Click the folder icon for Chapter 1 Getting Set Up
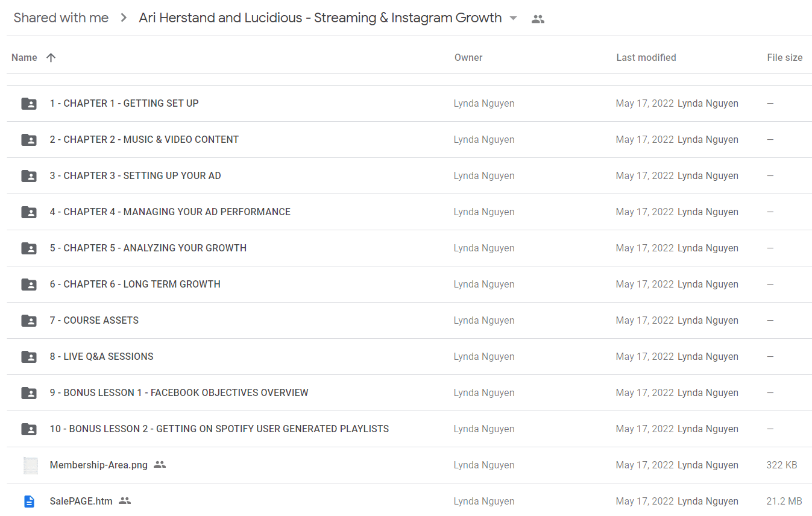Screen dimensions: 812x516 29,104
